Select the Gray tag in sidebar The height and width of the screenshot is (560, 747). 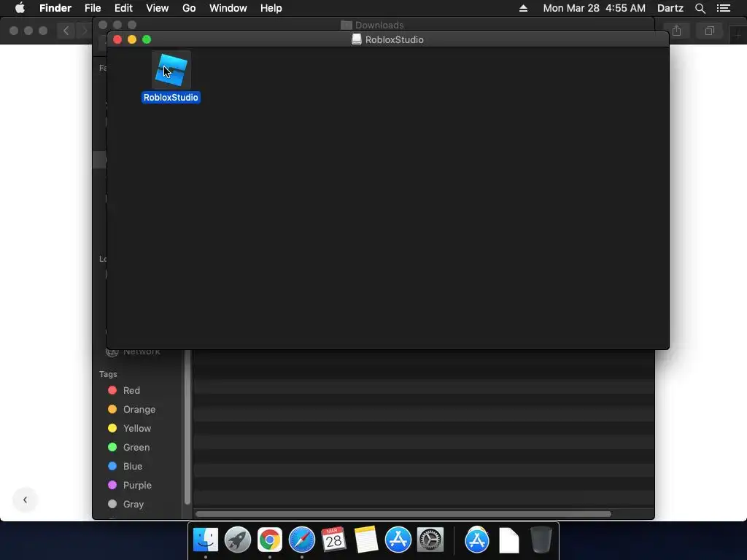[125, 505]
